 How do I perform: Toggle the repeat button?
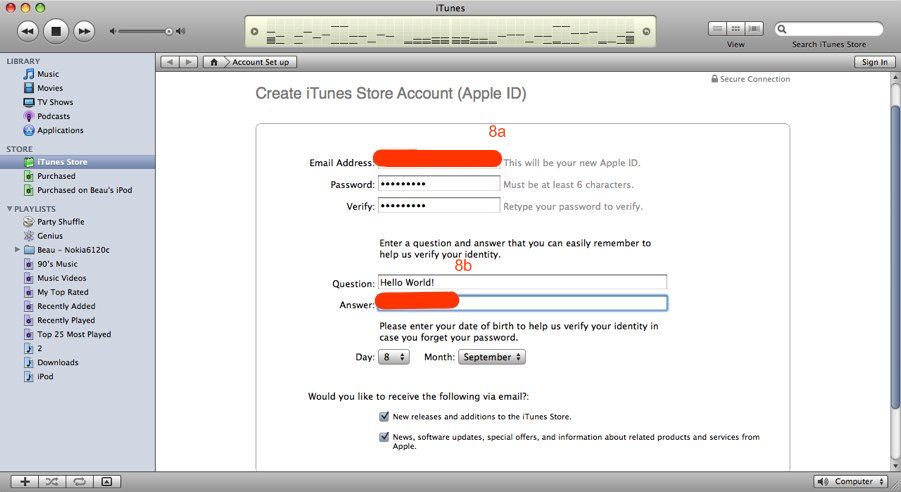pos(79,482)
